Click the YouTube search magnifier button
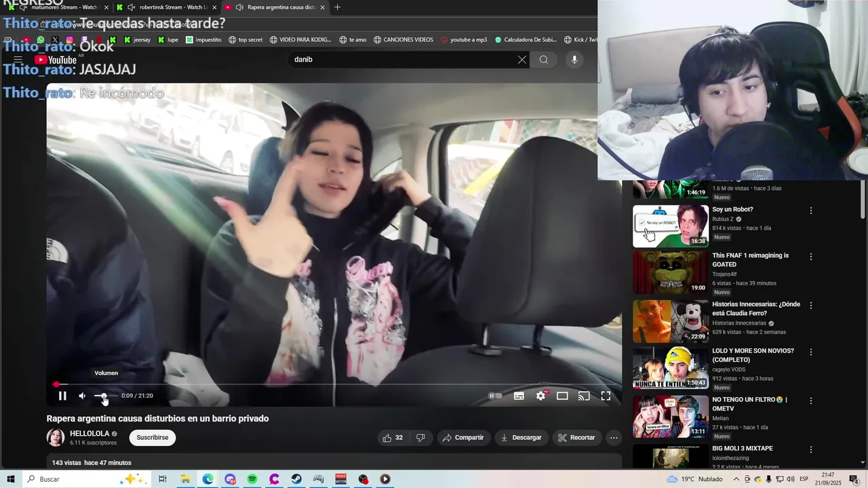 (x=544, y=60)
